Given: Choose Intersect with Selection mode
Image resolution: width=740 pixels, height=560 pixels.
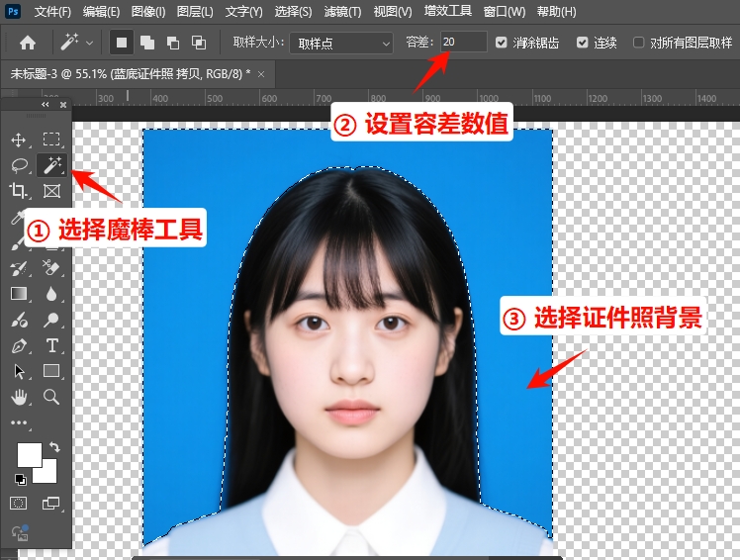Looking at the screenshot, I should coord(198,43).
